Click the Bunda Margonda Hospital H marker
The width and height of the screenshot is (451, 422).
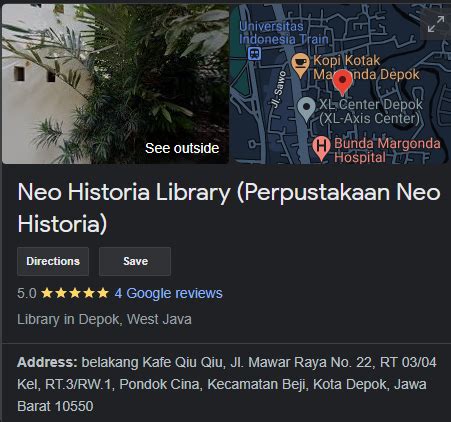(321, 148)
